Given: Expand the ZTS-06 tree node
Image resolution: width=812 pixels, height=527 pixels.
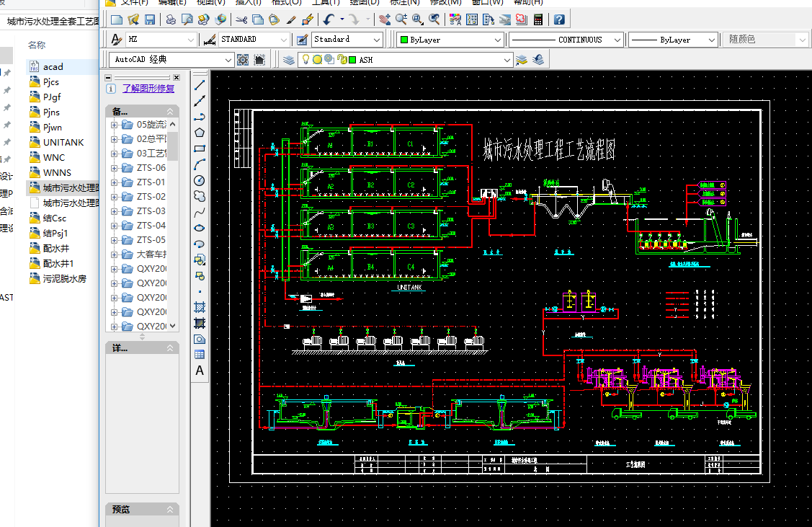Looking at the screenshot, I should click(x=114, y=168).
